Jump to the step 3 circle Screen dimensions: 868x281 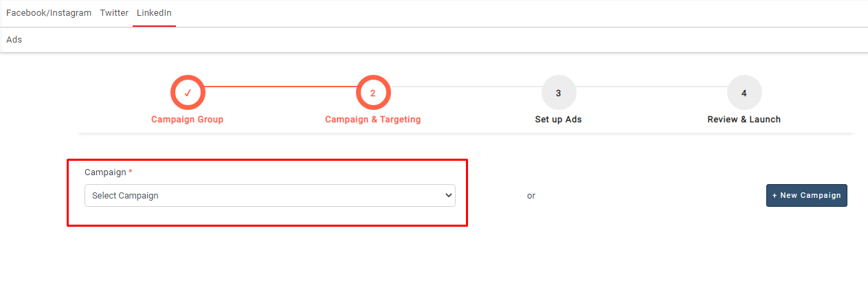pyautogui.click(x=559, y=93)
